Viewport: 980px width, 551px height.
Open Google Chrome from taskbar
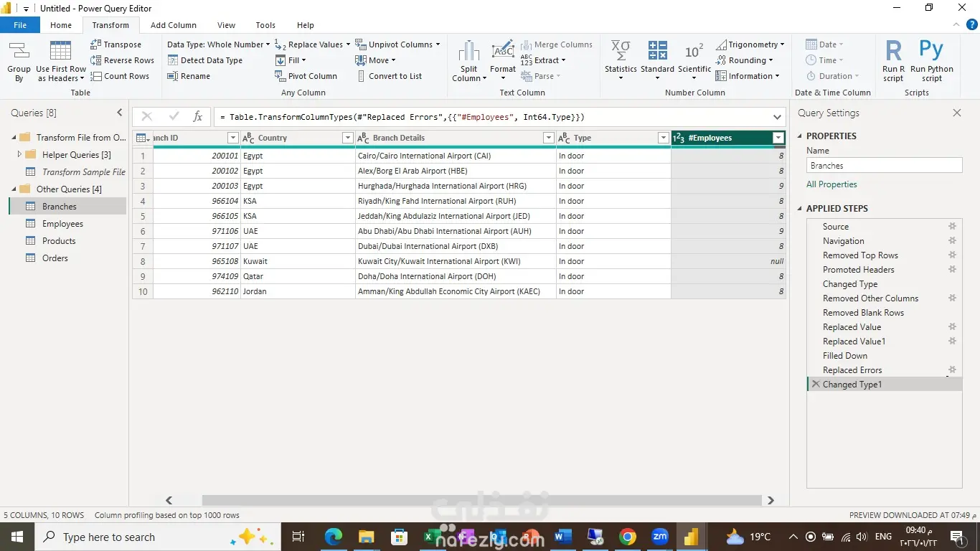[628, 537]
